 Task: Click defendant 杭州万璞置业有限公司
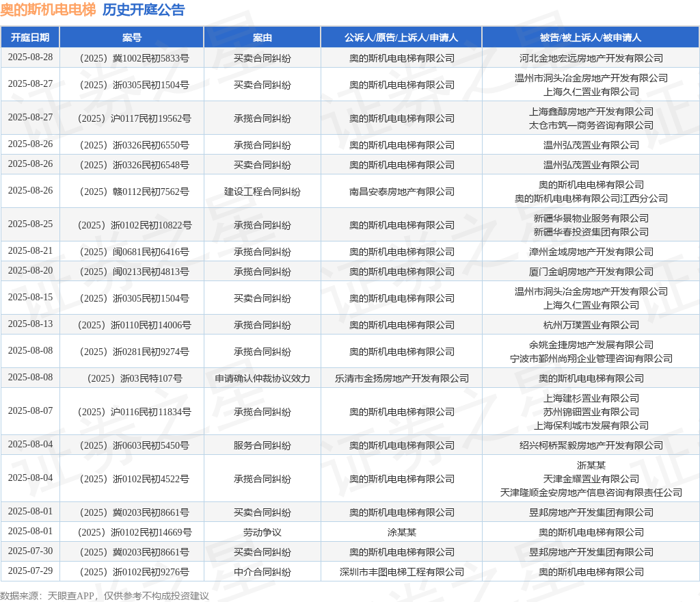tap(591, 325)
